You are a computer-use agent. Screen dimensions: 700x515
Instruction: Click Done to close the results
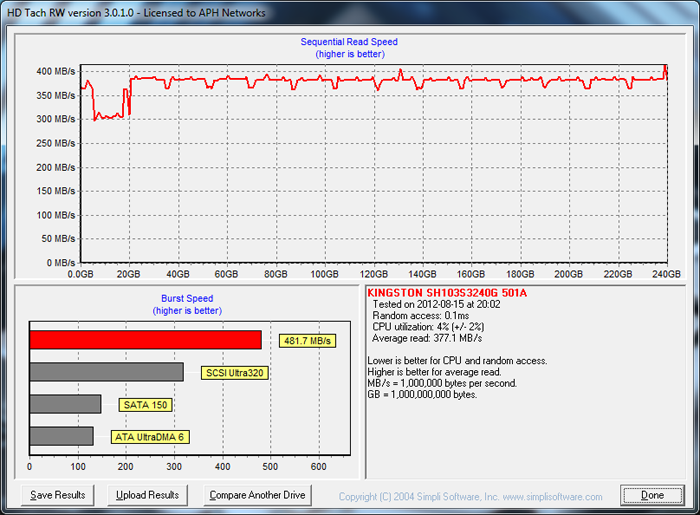pyautogui.click(x=652, y=495)
